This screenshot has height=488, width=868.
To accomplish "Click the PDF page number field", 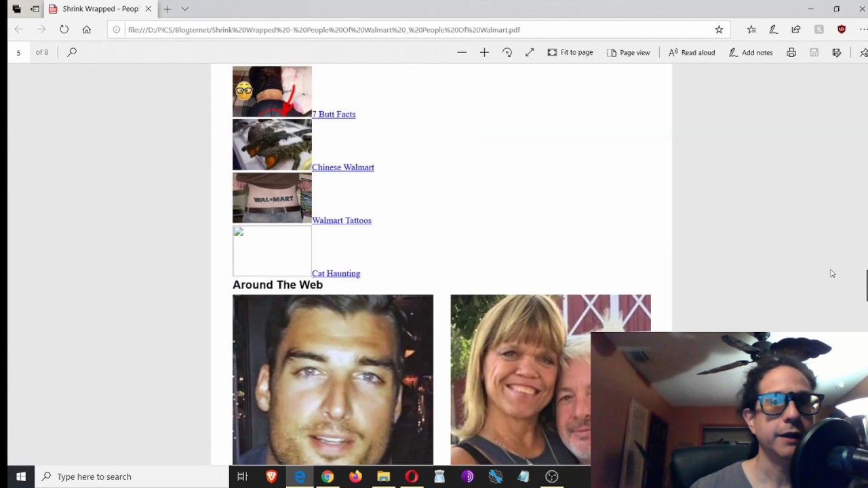I will tap(18, 52).
